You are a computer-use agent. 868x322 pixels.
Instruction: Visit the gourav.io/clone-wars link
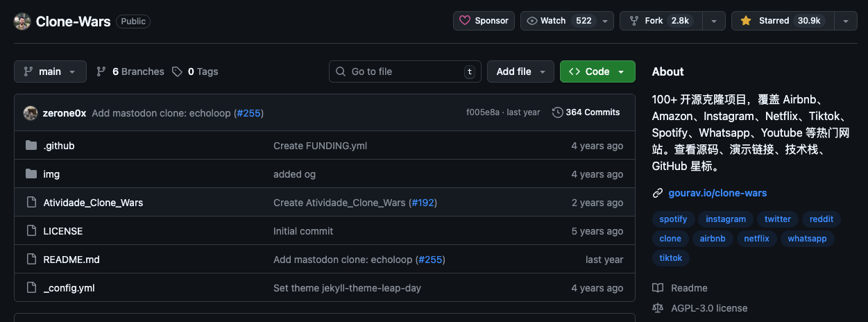tap(717, 193)
